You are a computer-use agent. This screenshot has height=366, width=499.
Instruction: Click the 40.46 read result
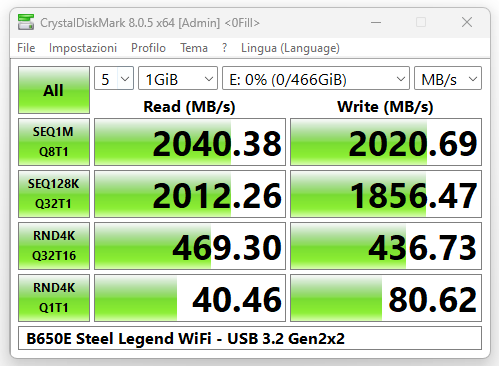pyautogui.click(x=190, y=298)
